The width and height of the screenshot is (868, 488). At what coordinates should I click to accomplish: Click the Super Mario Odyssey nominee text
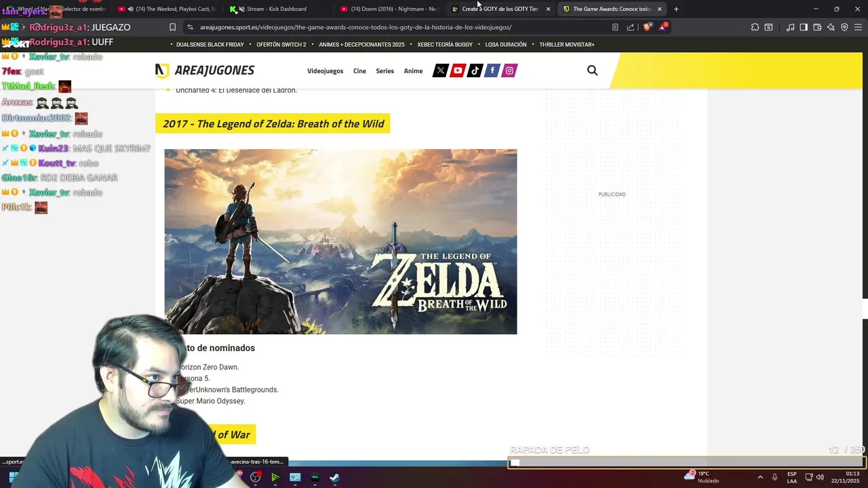tap(210, 401)
